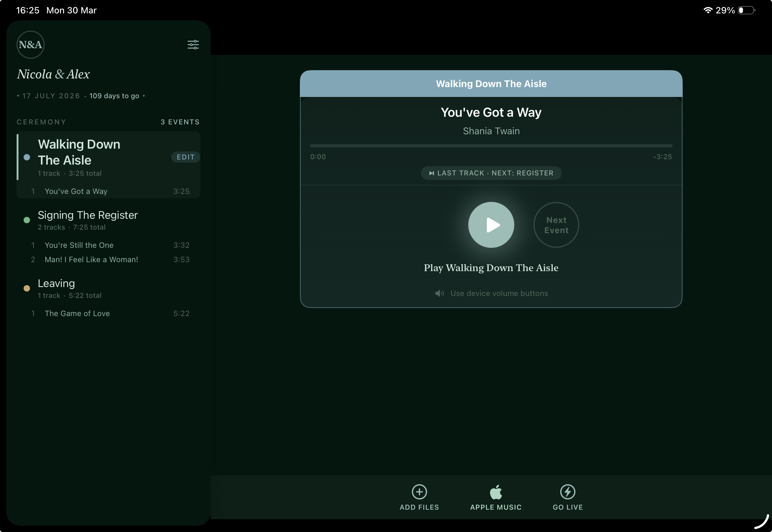Open the settings sliders icon in the sidebar
Image resolution: width=772 pixels, height=532 pixels.
coord(193,44)
